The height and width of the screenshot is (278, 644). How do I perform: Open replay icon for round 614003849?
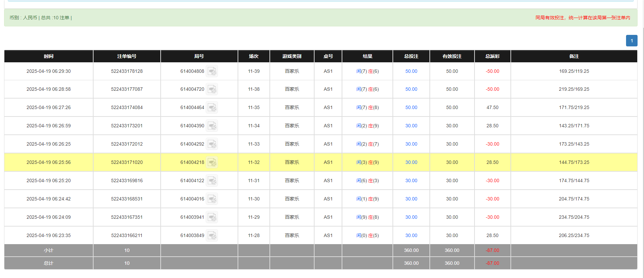tap(212, 236)
